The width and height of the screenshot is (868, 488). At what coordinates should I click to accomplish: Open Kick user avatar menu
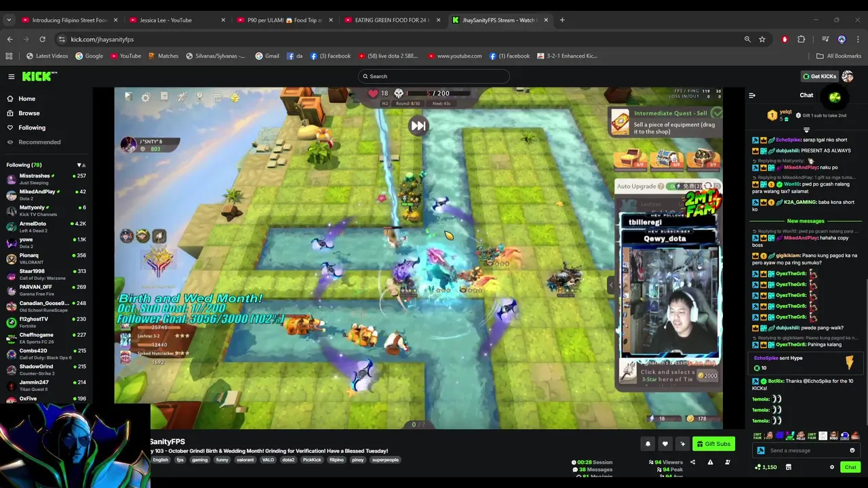tap(847, 77)
